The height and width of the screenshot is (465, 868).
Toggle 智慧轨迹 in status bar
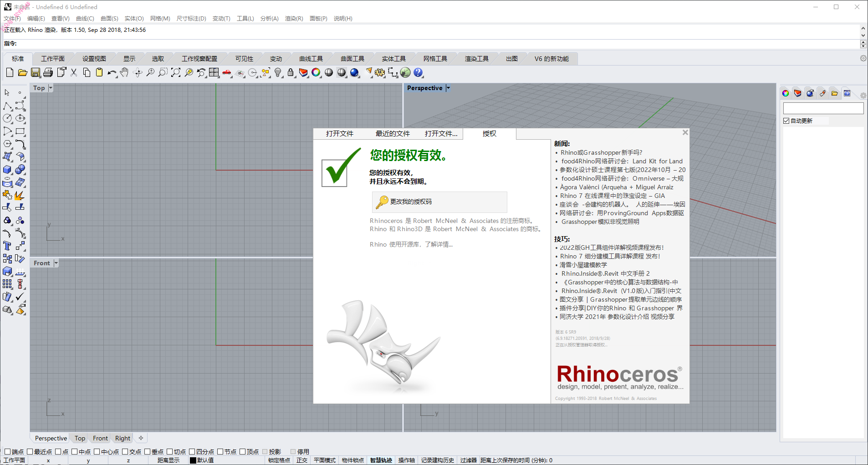381,460
